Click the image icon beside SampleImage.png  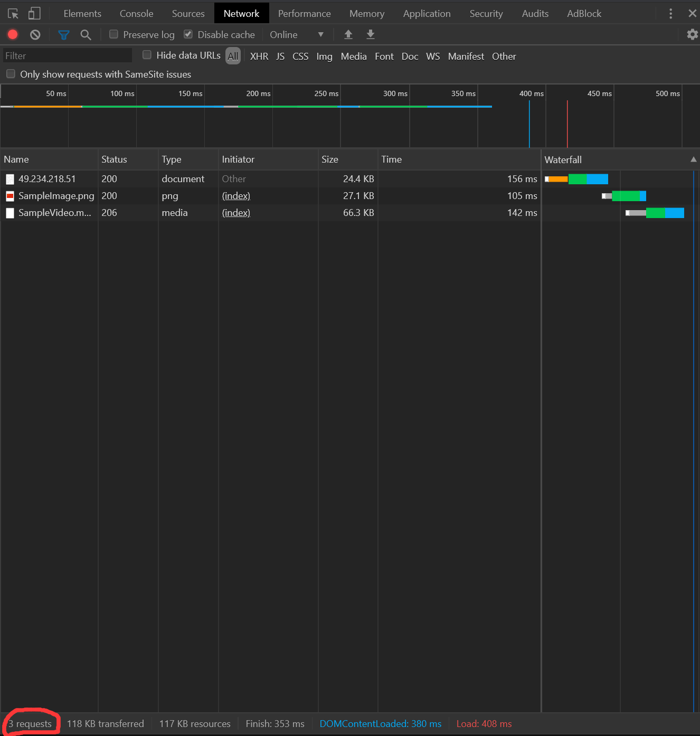[10, 196]
